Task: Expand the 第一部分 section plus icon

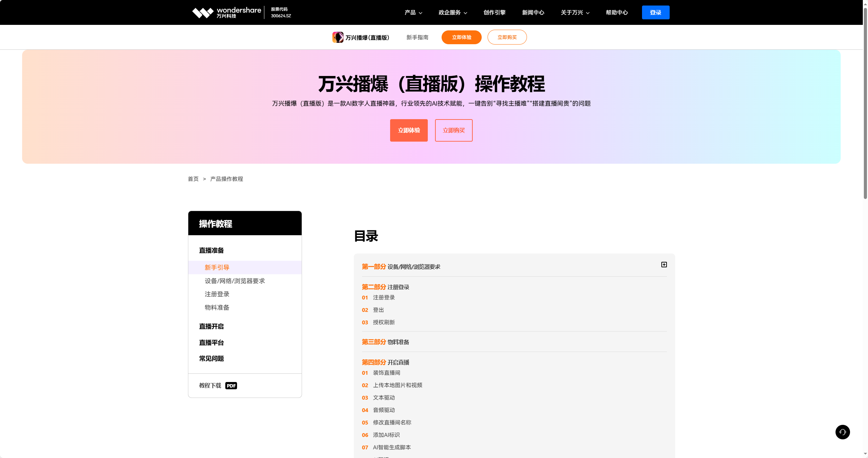Action: [664, 265]
